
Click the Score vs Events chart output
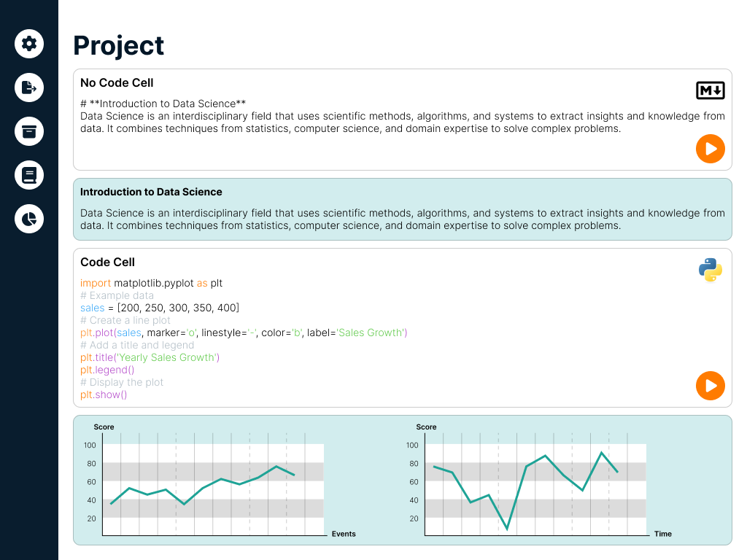212,481
